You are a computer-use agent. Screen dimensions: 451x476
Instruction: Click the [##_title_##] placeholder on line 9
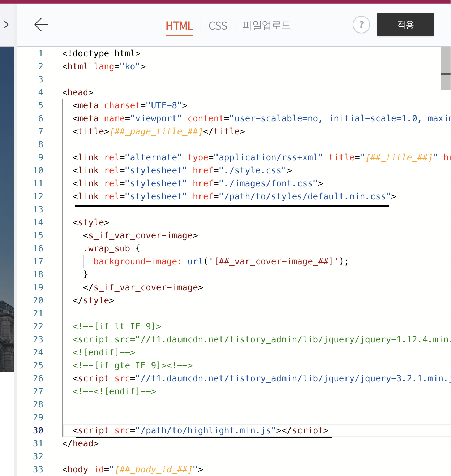coord(399,157)
